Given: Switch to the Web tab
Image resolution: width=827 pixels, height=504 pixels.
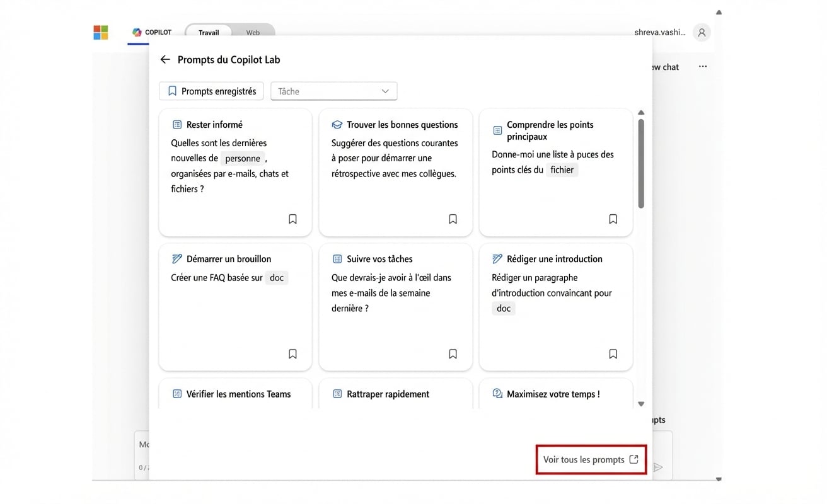Looking at the screenshot, I should point(253,33).
